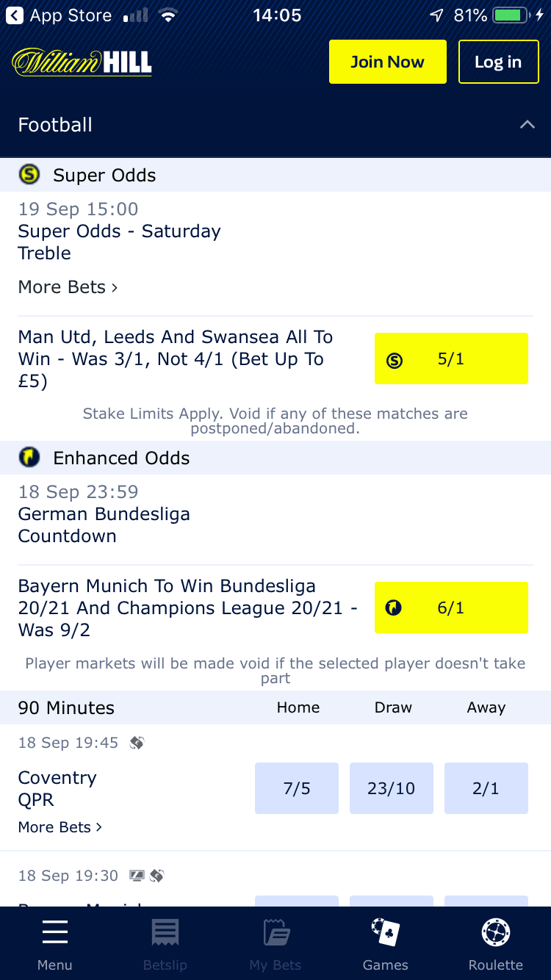Tap the Super Odds S badge icon
Screen dimensions: 551x980
click(29, 175)
